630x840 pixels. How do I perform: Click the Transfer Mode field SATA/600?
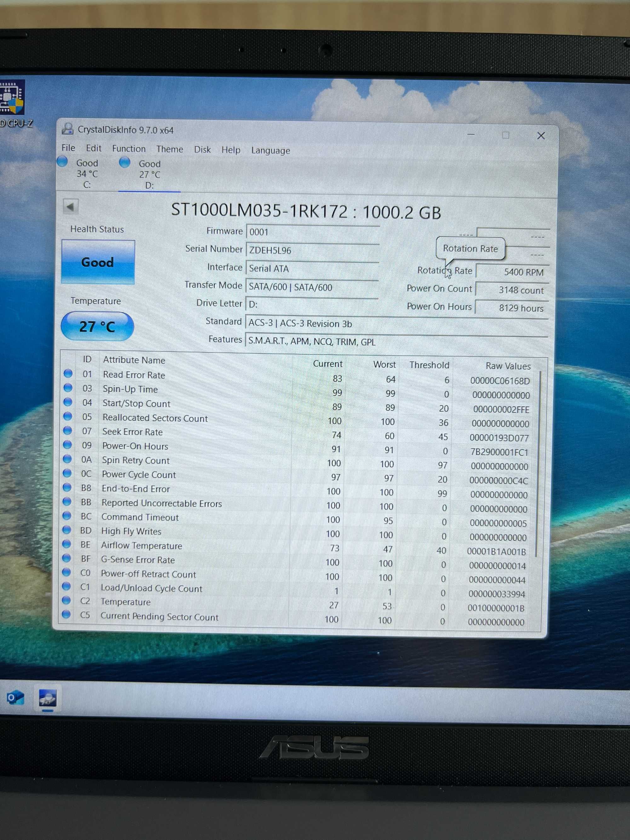coord(312,287)
